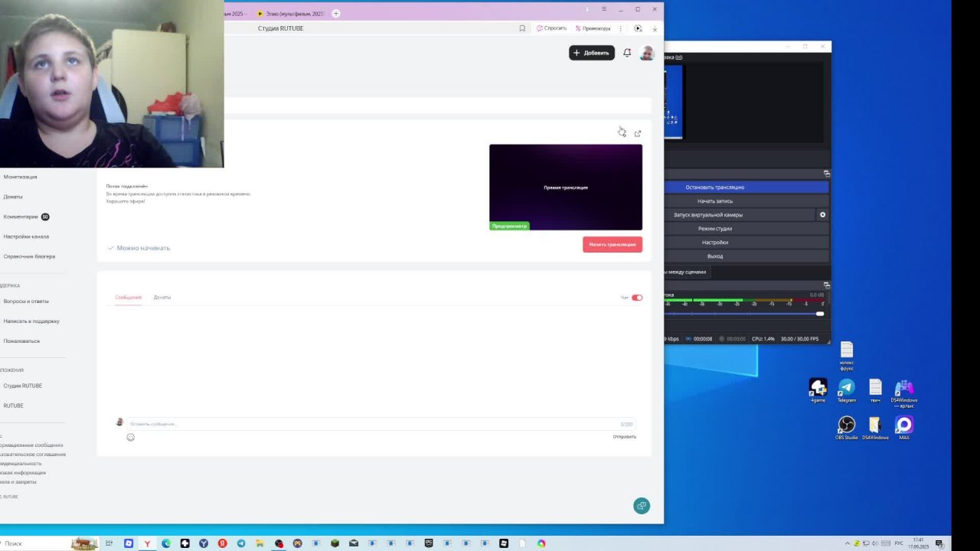Select the 4game desktop shortcut

[x=818, y=390]
